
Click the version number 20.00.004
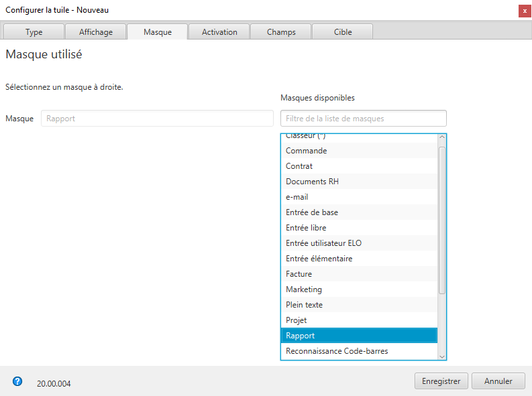click(54, 383)
